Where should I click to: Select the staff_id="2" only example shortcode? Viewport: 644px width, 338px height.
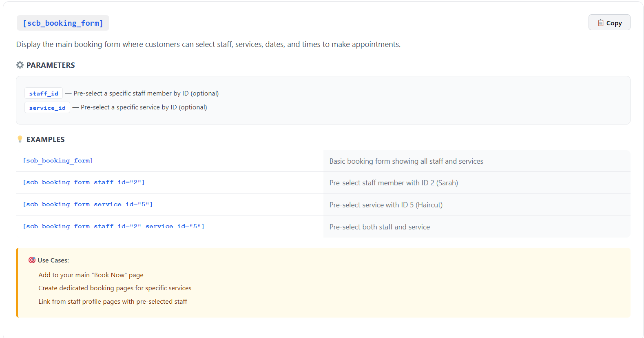pyautogui.click(x=84, y=182)
